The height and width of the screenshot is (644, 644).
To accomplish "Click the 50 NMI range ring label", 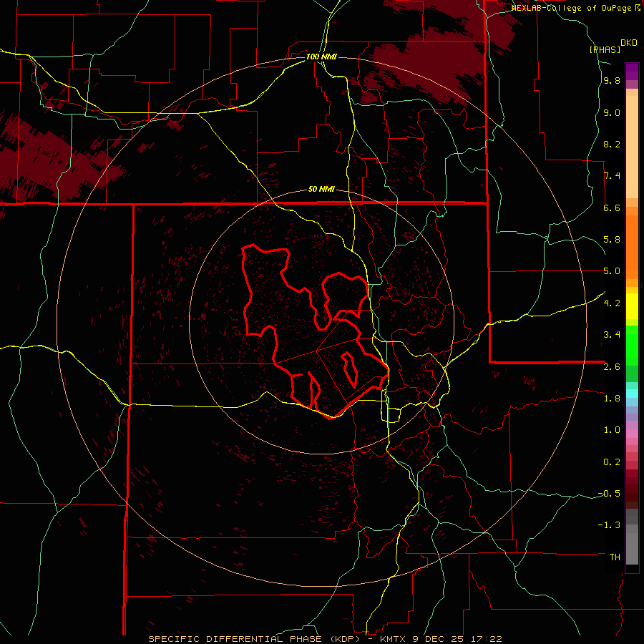I will tap(321, 190).
